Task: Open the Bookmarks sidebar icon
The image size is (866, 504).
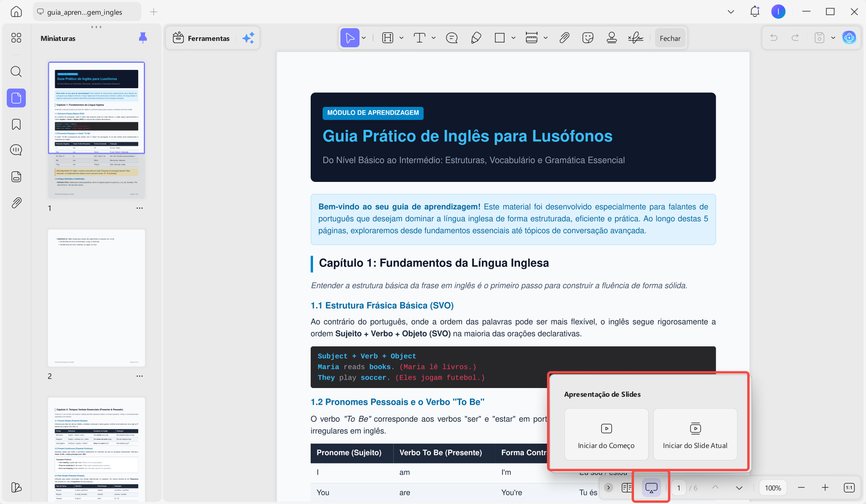Action: pyautogui.click(x=16, y=124)
